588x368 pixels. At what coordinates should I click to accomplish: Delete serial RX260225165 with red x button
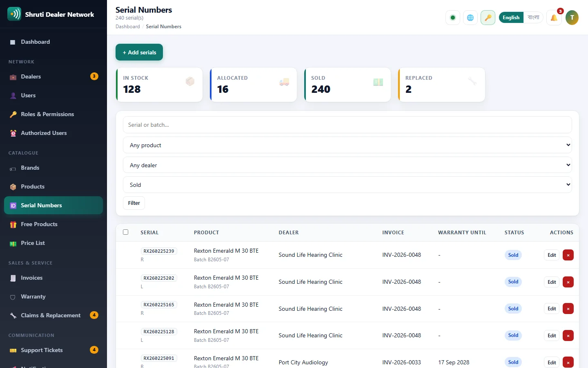[568, 309]
